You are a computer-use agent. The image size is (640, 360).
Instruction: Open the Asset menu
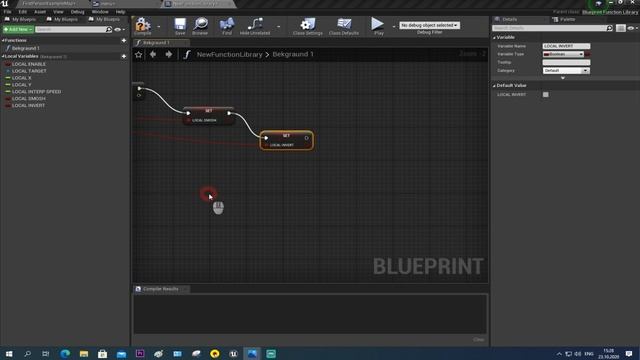point(40,12)
